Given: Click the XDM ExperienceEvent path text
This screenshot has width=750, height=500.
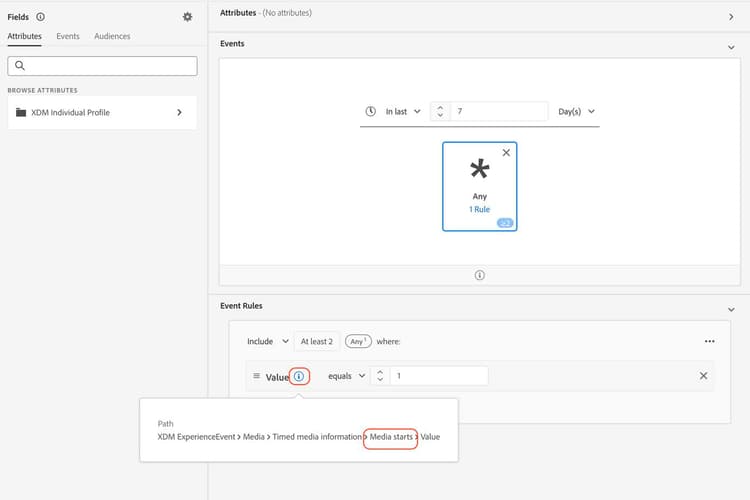Looking at the screenshot, I should 196,437.
